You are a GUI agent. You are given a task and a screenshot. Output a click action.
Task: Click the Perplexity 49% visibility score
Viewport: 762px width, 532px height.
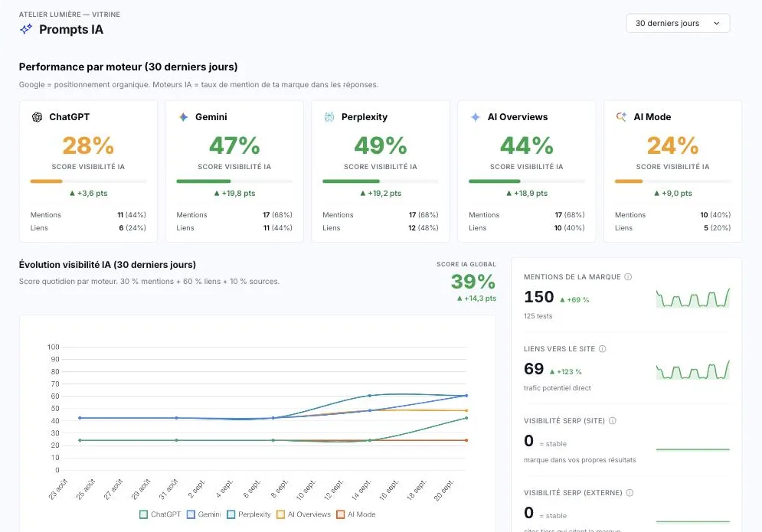point(381,145)
